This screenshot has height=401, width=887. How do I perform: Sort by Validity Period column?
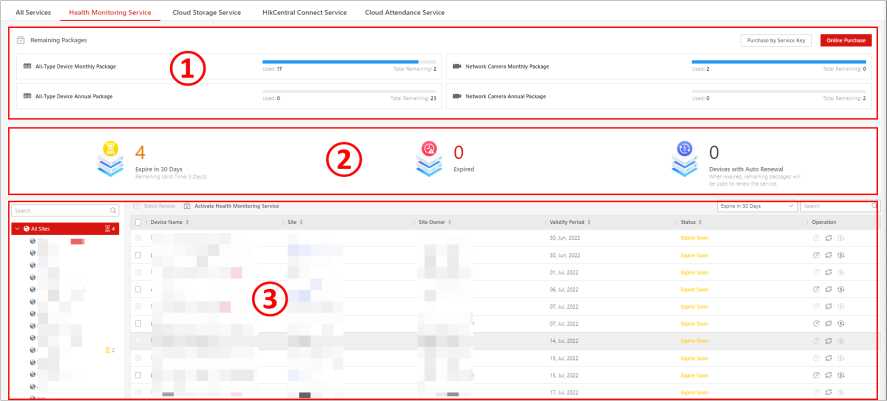567,221
